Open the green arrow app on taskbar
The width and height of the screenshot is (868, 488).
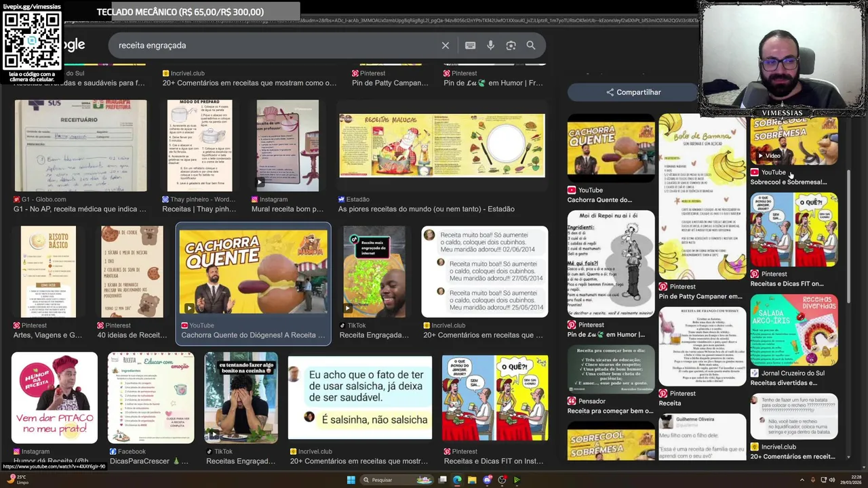pyautogui.click(x=517, y=480)
